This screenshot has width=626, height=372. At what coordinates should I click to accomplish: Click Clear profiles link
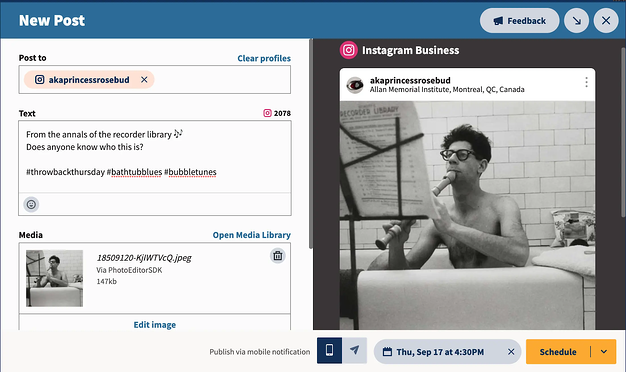coord(264,58)
